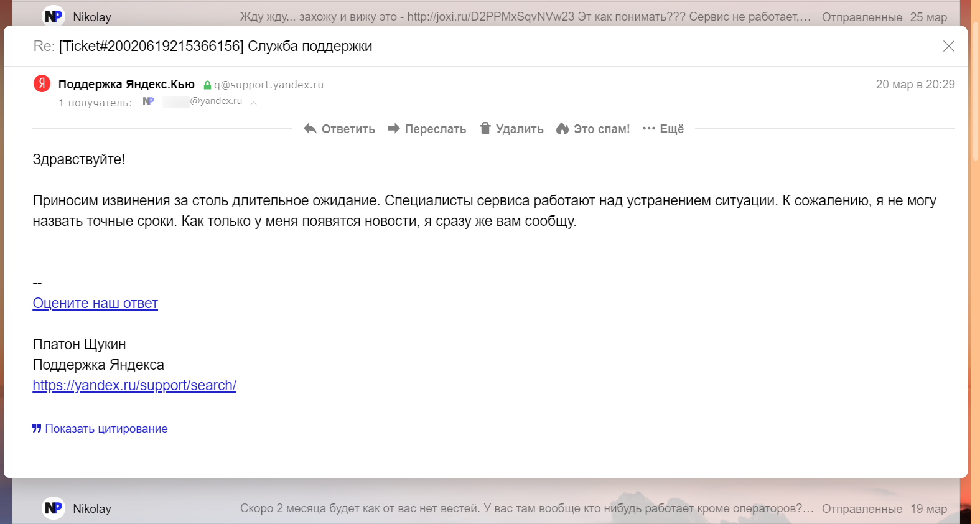Forward the message with Переслать
Screen dimensions: 980x524
coord(427,129)
